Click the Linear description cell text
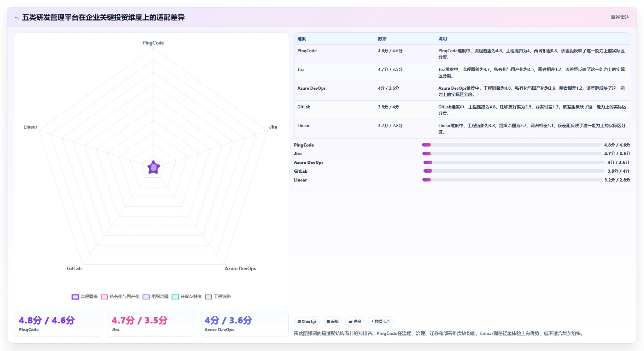 [x=532, y=129]
